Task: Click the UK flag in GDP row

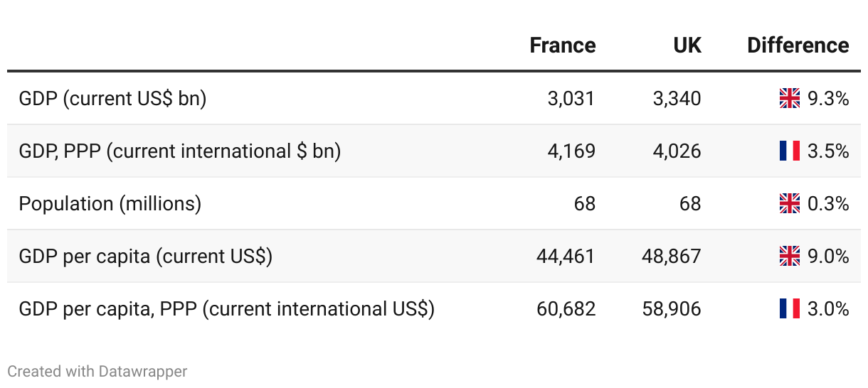Action: click(790, 98)
